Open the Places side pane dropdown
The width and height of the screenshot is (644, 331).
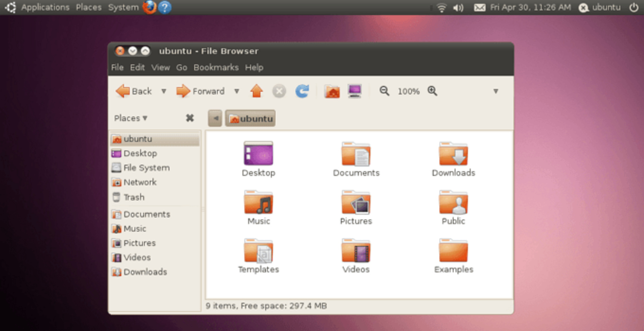point(131,118)
